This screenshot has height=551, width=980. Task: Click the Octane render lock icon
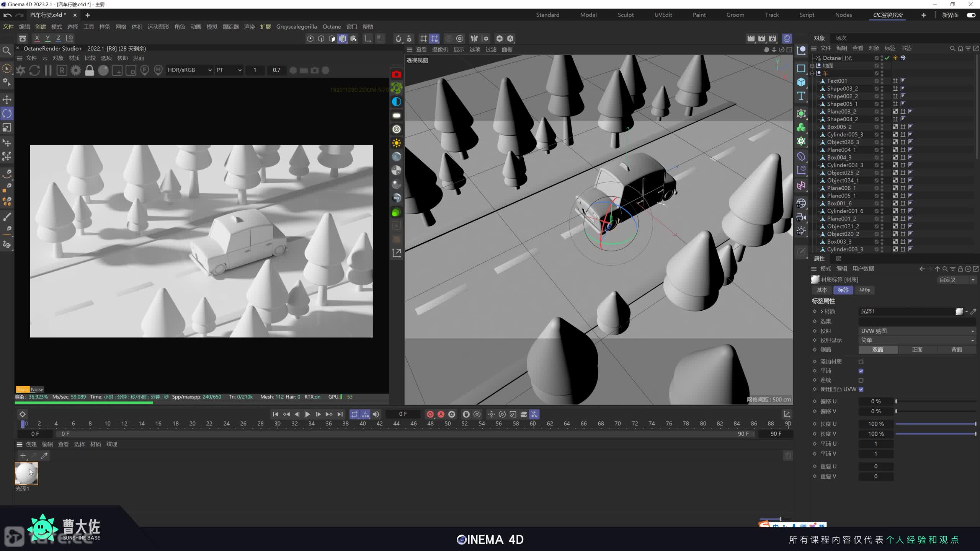tap(90, 70)
